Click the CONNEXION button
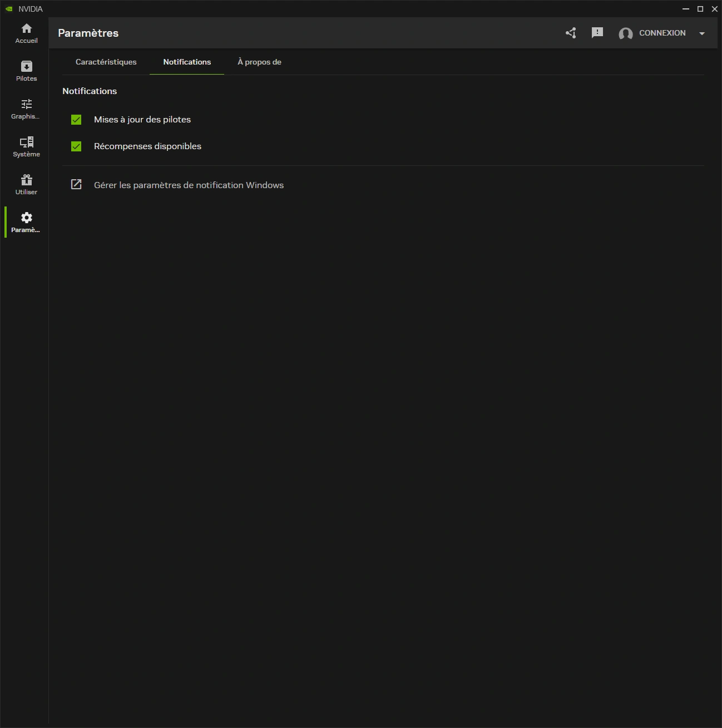 [x=662, y=33]
